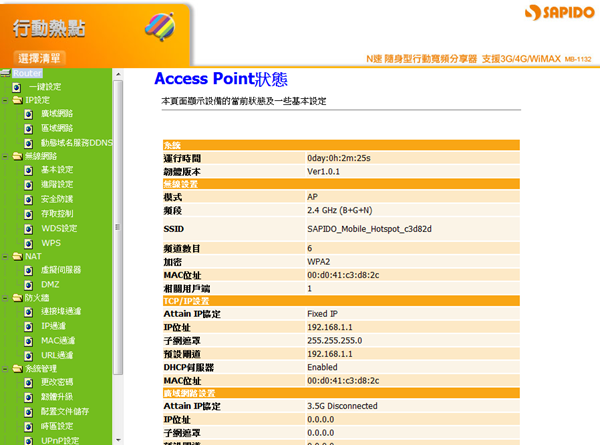The height and width of the screenshot is (445, 600).
Task: Click the sidebar scrollbar thumb
Action: 118,227
